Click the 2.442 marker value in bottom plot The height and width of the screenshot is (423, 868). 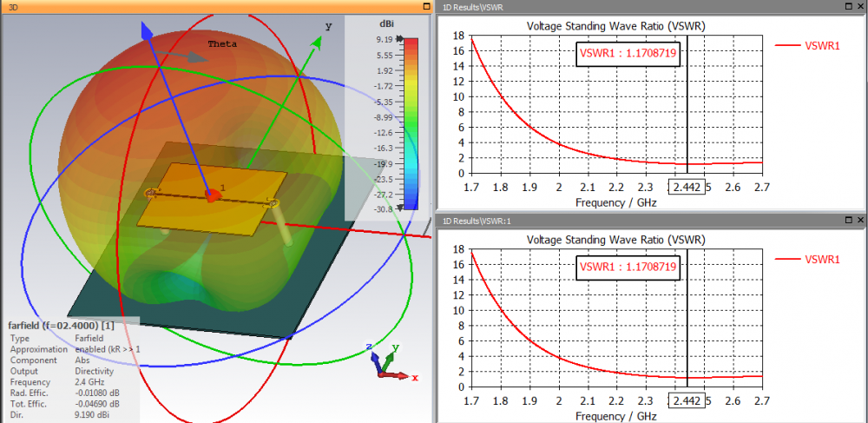[685, 402]
